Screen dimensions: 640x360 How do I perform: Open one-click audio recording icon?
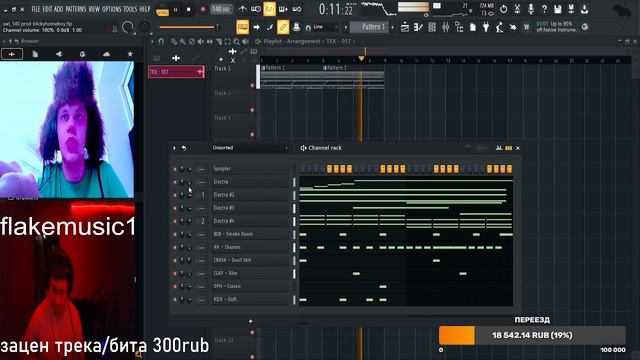(531, 9)
